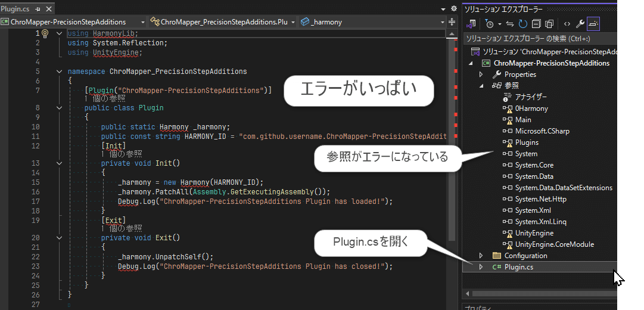Close the Plugin.cs tab
Viewport: 644px width, 310px height.
coord(49,9)
